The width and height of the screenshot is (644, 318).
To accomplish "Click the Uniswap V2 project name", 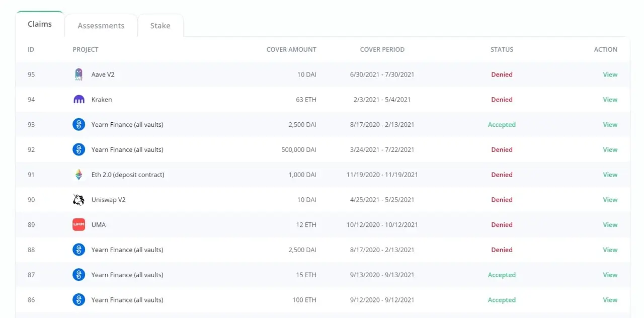I will coord(108,200).
